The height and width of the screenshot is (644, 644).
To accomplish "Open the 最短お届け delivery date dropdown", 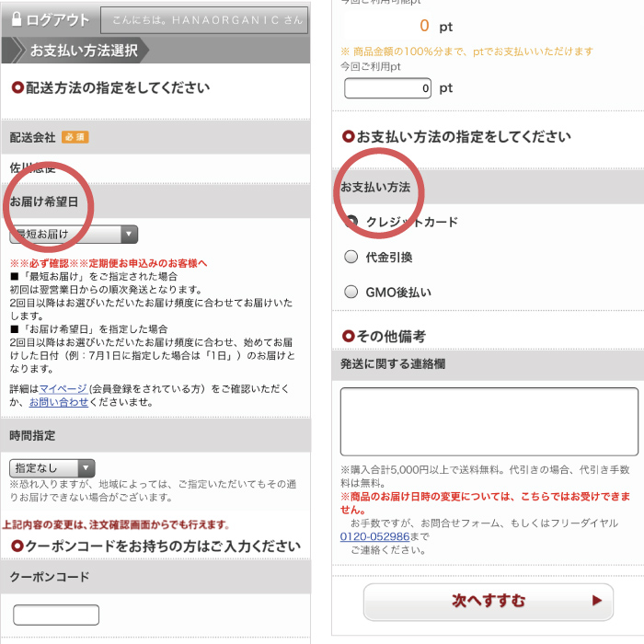I will click(x=74, y=235).
